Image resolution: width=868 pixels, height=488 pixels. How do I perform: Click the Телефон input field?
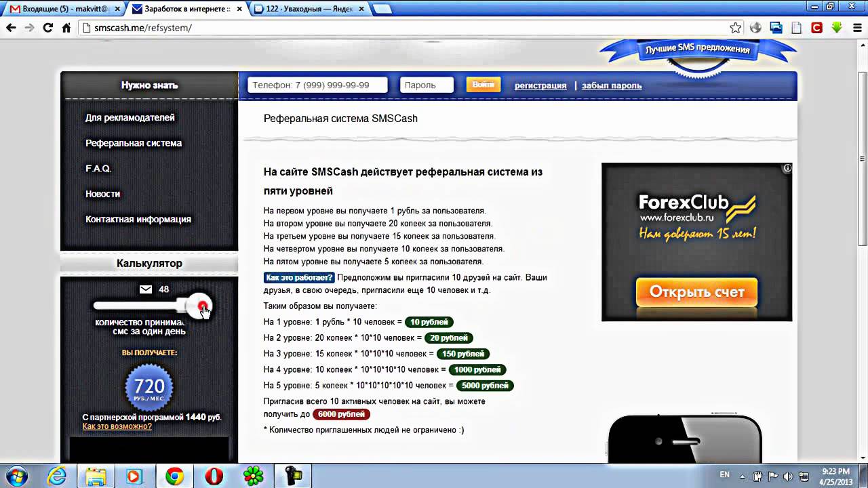coord(317,85)
